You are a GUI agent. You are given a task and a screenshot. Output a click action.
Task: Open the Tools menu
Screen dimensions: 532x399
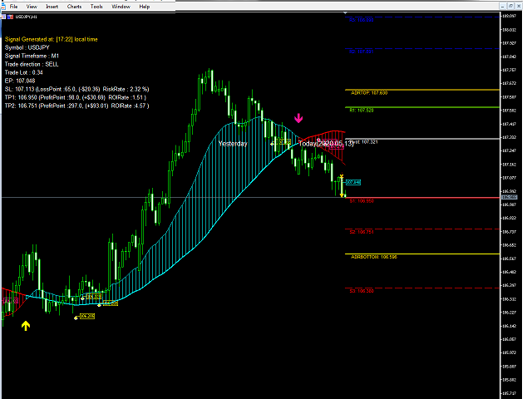point(96,7)
